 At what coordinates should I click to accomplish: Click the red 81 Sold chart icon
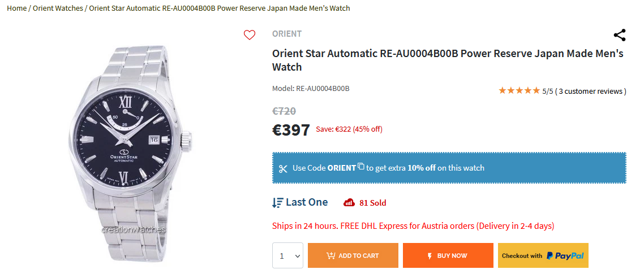(349, 202)
